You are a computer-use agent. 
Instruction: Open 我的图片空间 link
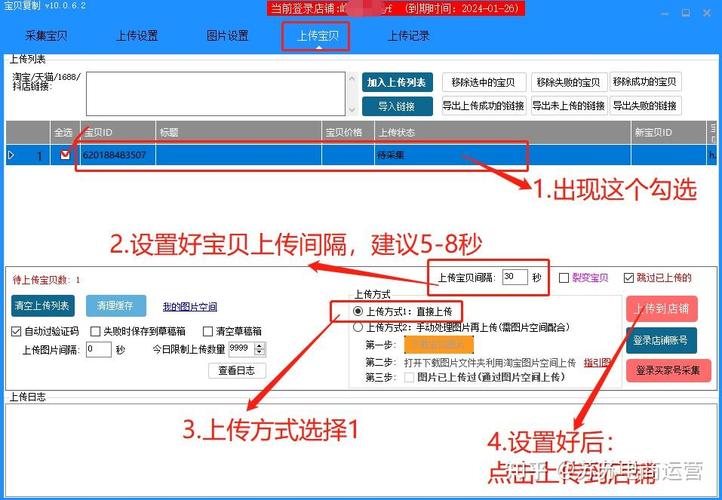click(190, 307)
